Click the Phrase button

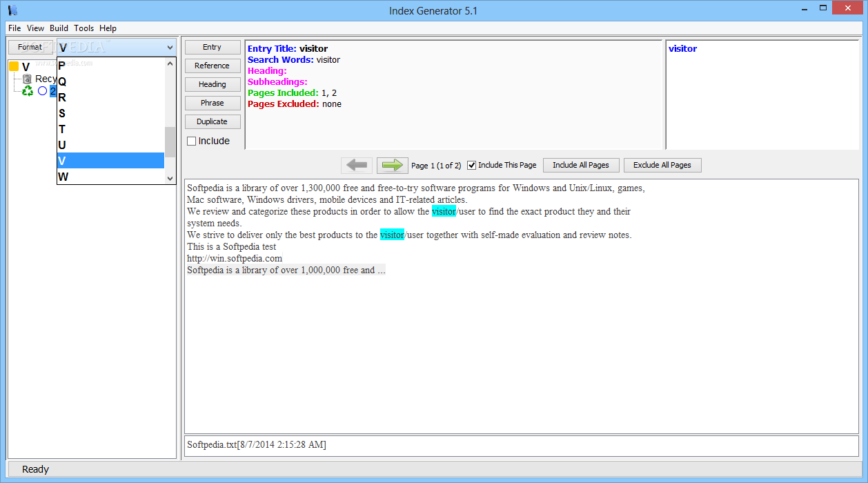(x=213, y=103)
